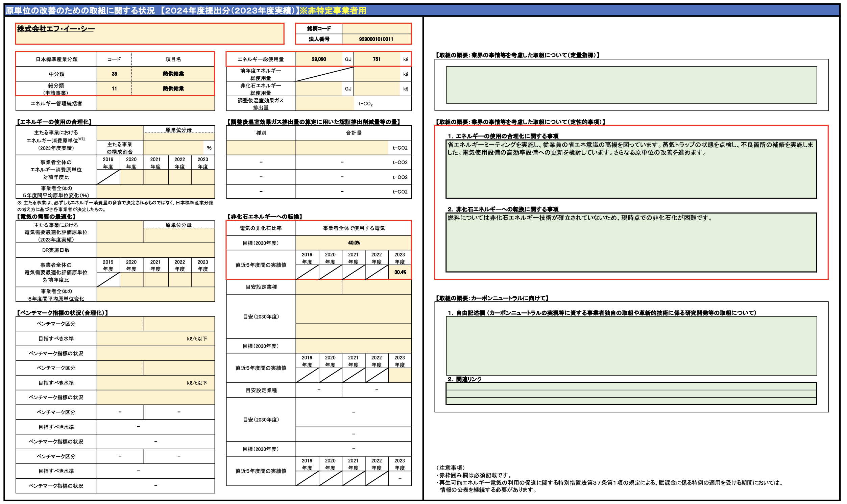Click the (注意事項) note heading
The image size is (847, 504).
click(x=451, y=468)
